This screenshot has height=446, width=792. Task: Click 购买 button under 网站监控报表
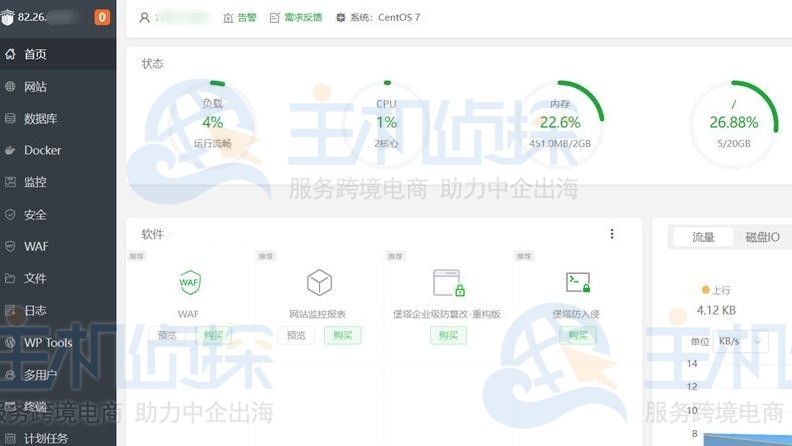coord(342,335)
